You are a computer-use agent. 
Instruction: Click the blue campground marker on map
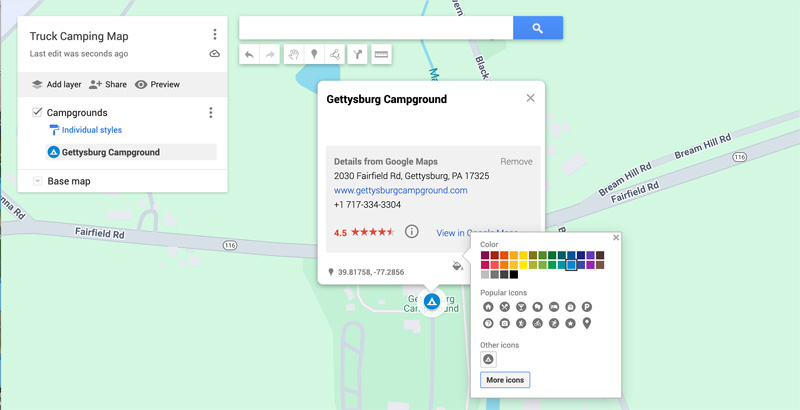[x=432, y=301]
